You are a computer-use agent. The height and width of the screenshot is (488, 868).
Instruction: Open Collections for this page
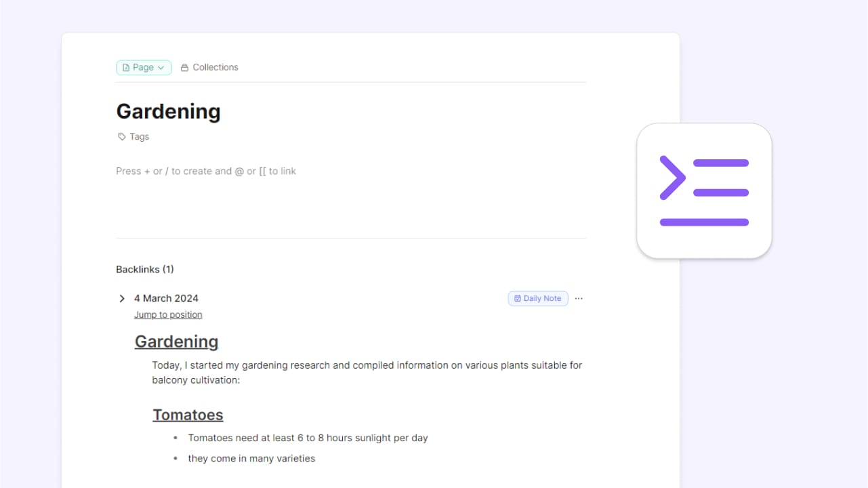pyautogui.click(x=215, y=67)
